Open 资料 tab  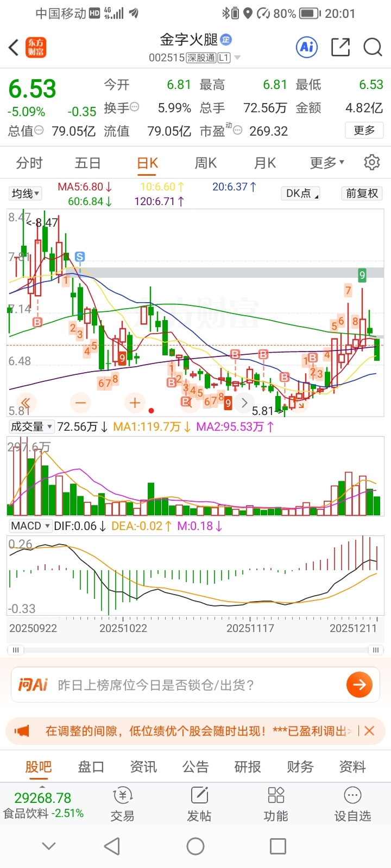click(x=352, y=767)
